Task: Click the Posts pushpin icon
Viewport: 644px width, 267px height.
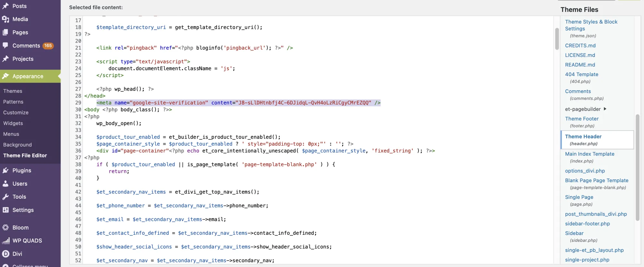Action: (x=5, y=6)
